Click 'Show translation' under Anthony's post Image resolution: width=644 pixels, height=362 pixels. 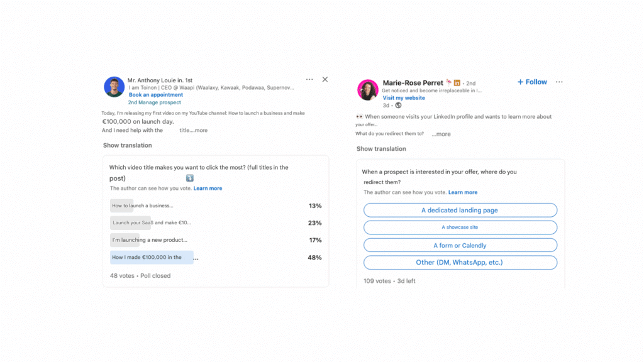click(x=128, y=145)
